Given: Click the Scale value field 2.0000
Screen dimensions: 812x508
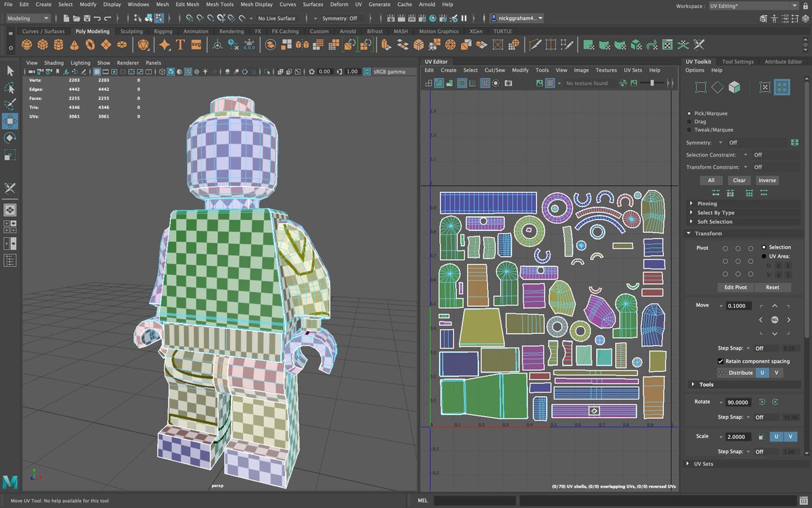Looking at the screenshot, I should (738, 437).
